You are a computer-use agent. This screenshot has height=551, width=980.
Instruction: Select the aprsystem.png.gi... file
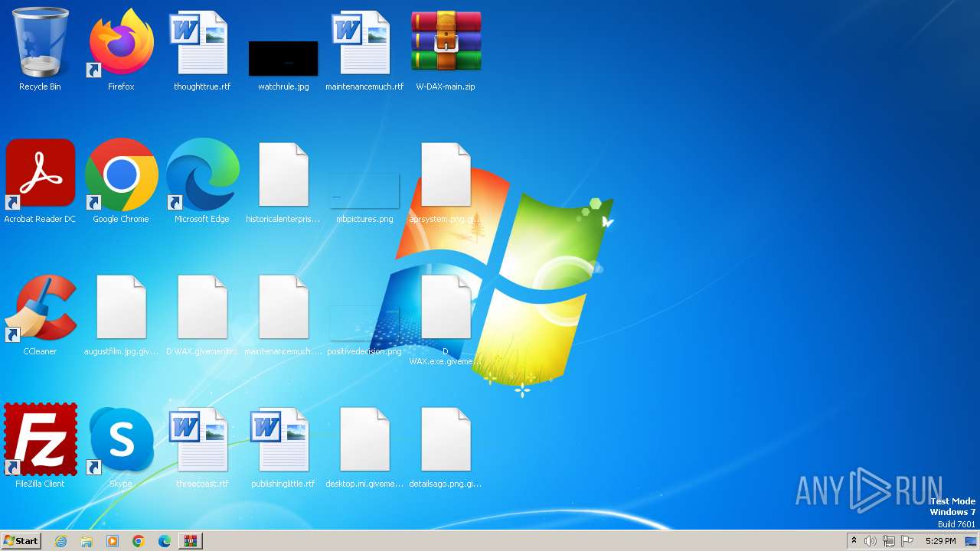point(446,182)
